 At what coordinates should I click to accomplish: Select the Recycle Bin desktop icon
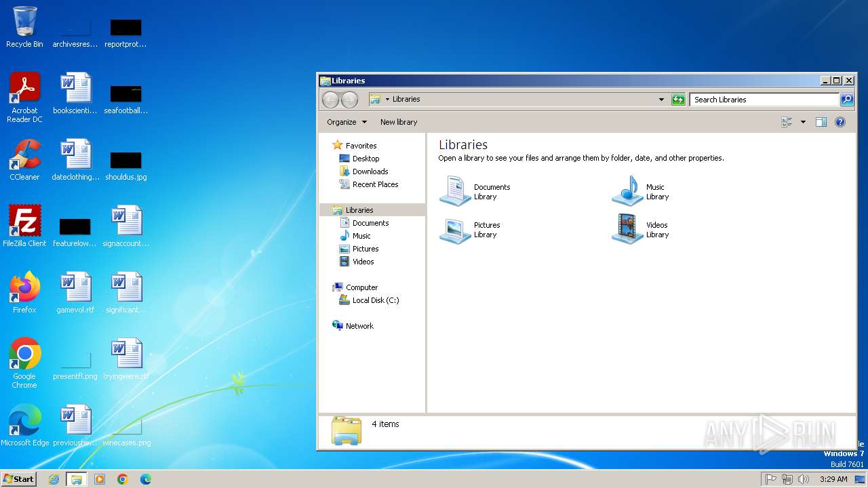[24, 27]
